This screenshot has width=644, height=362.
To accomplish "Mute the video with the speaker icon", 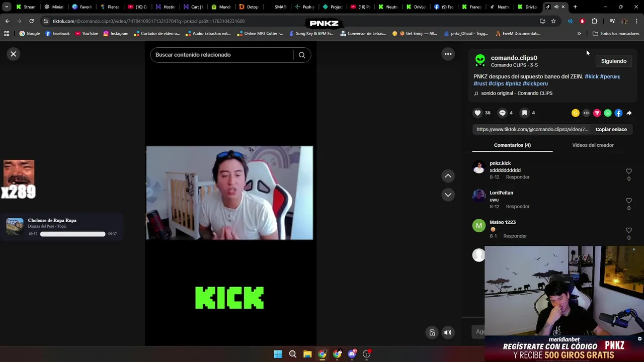I will click(x=447, y=332).
